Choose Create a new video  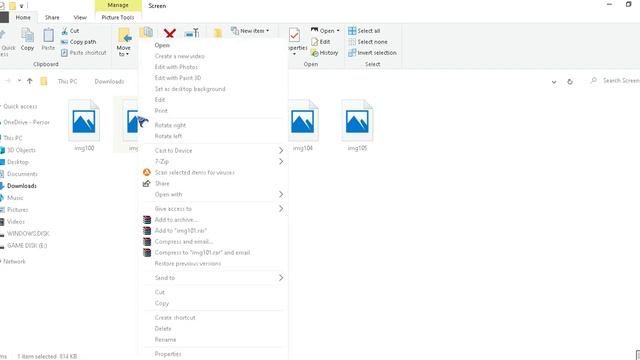pyautogui.click(x=180, y=56)
